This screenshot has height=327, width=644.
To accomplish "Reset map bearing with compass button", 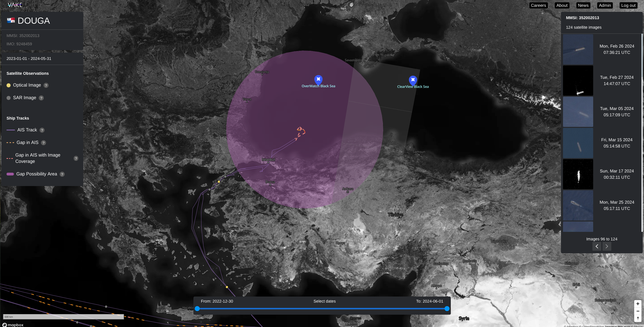I will point(637,318).
